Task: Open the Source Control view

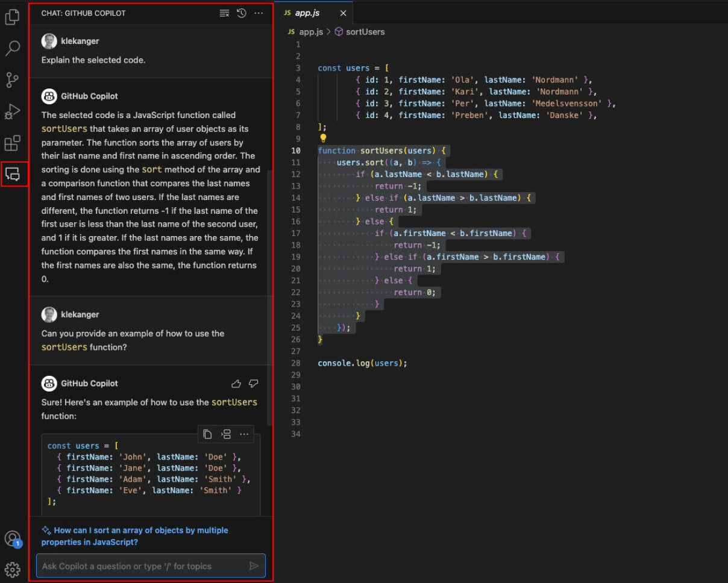Action: tap(13, 79)
